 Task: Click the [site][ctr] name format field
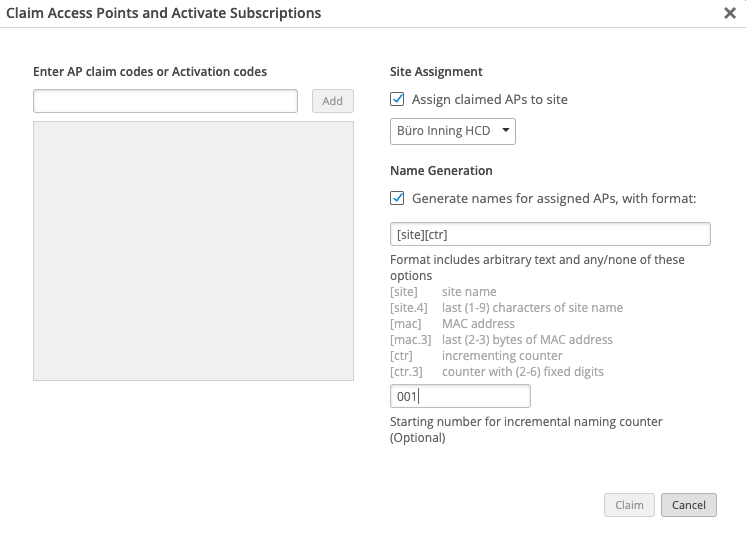[x=549, y=234]
